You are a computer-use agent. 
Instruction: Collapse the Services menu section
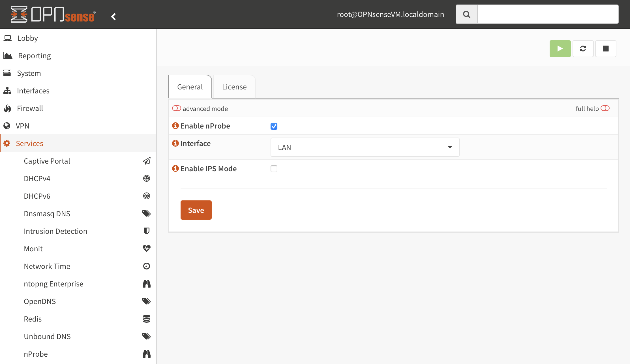click(x=29, y=144)
